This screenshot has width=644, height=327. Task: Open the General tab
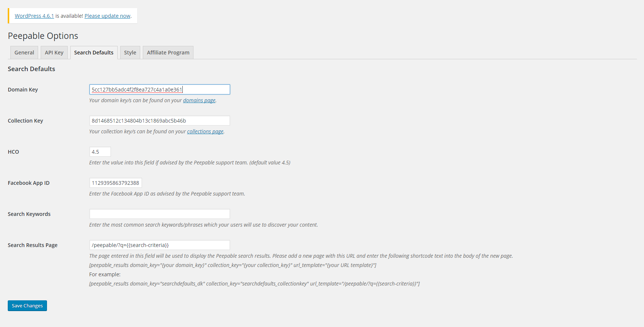(x=24, y=53)
